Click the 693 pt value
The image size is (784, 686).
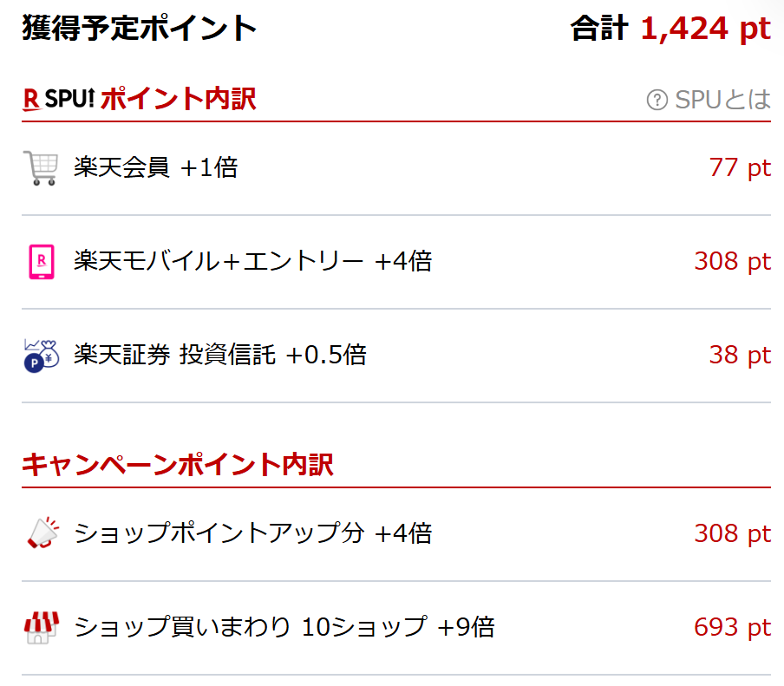pos(732,627)
